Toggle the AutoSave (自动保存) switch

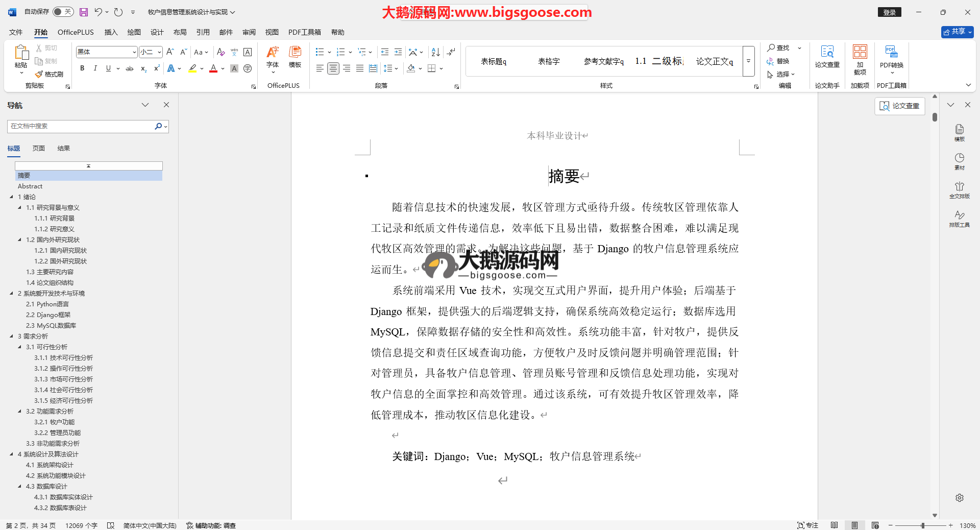pyautogui.click(x=63, y=12)
